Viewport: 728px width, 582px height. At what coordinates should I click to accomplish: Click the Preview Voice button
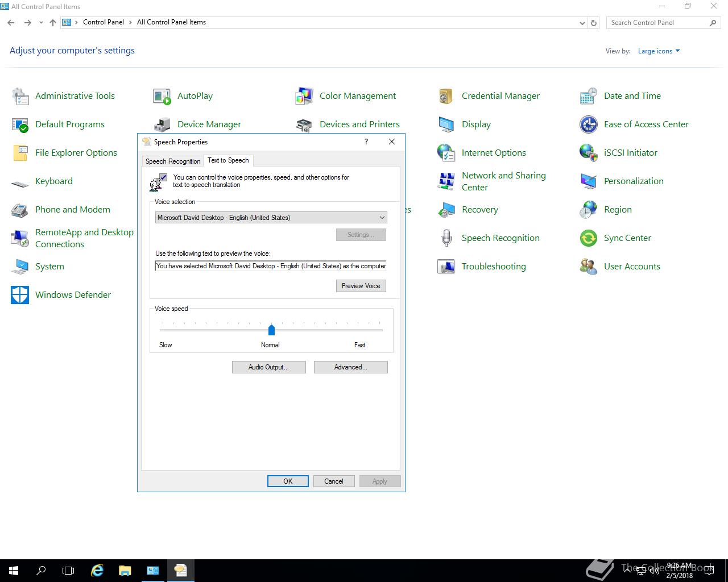point(361,286)
